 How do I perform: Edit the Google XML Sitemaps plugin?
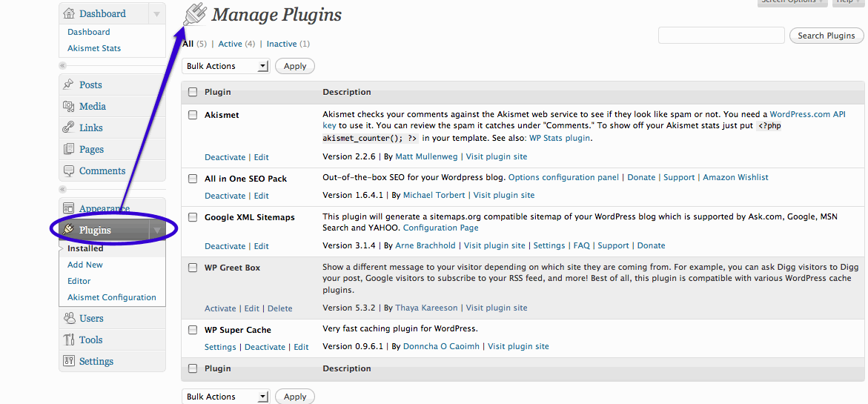tap(261, 246)
